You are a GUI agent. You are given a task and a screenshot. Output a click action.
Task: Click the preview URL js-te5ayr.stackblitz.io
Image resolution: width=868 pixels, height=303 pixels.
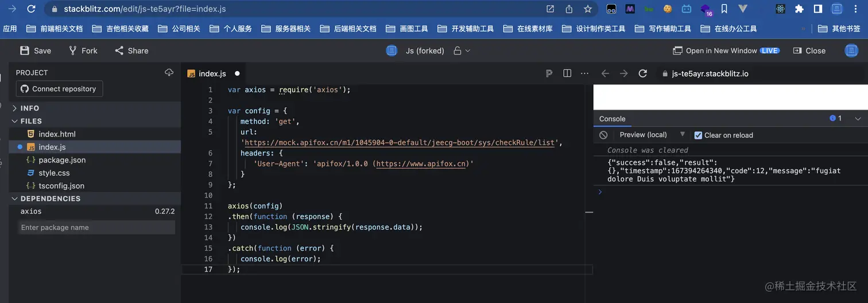pos(710,73)
